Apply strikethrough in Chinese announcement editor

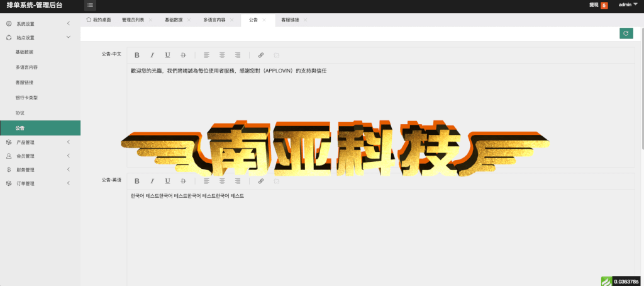pos(183,55)
